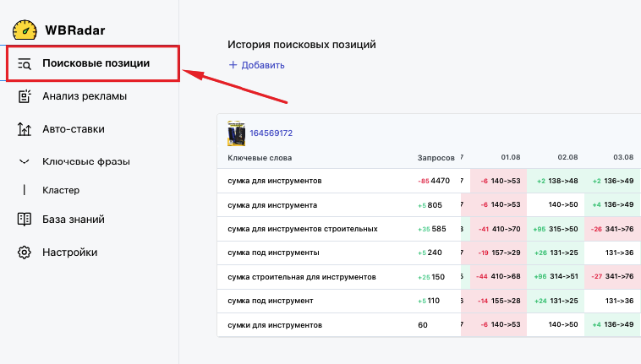Screen dimensions: 641x364
Task: Click the Настройки gear icon
Action: [x=25, y=253]
